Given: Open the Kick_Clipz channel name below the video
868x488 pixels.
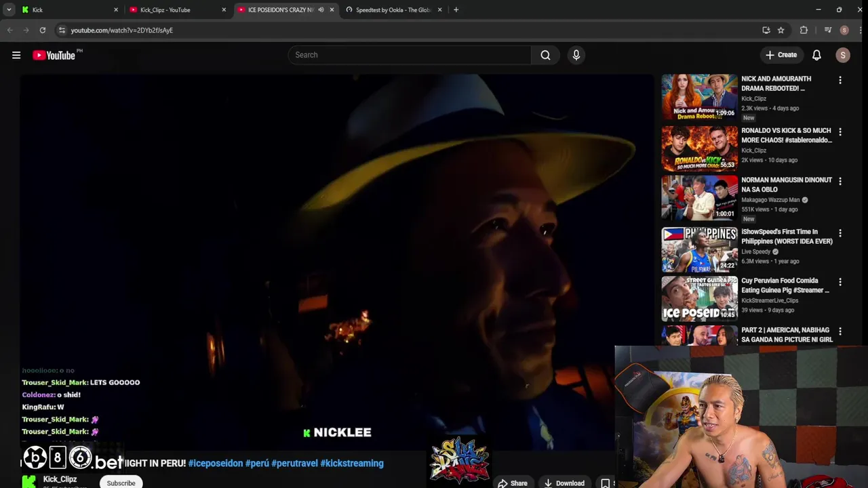Looking at the screenshot, I should tap(60, 479).
